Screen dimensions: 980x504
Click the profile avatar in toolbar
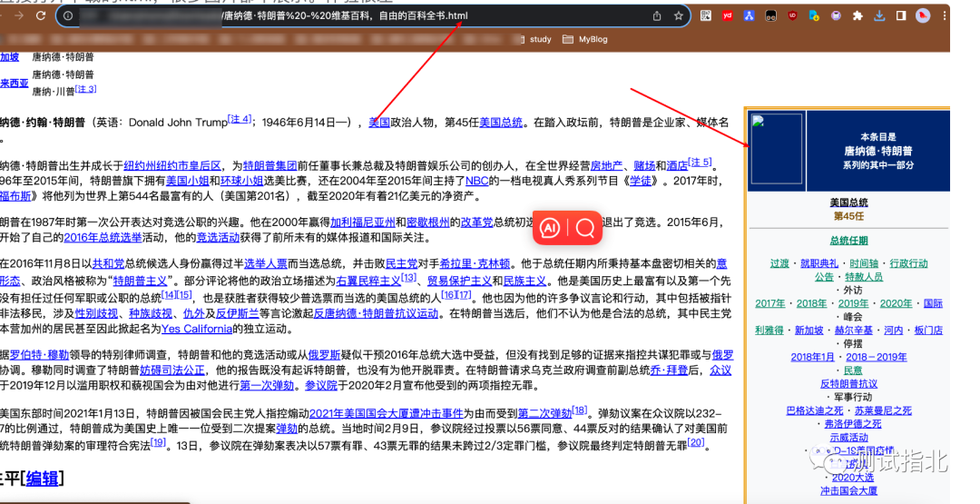click(x=924, y=15)
